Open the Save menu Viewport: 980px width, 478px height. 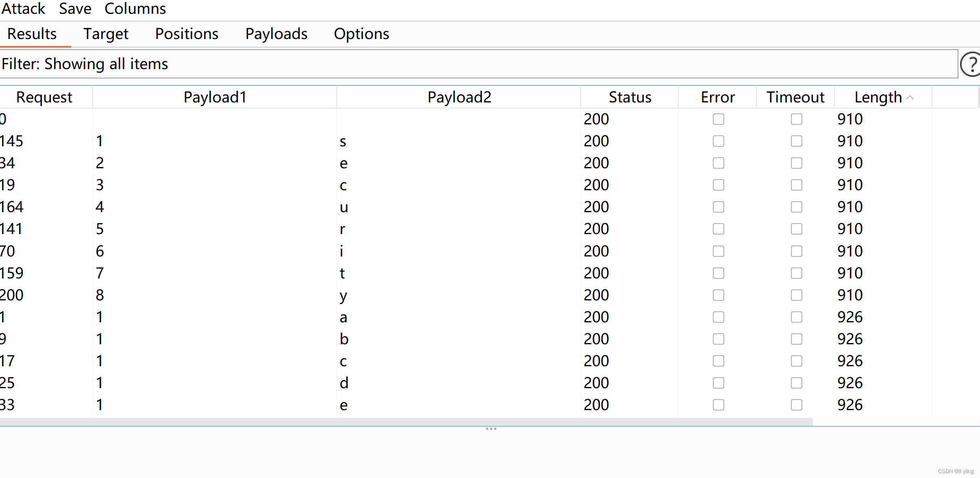point(75,9)
